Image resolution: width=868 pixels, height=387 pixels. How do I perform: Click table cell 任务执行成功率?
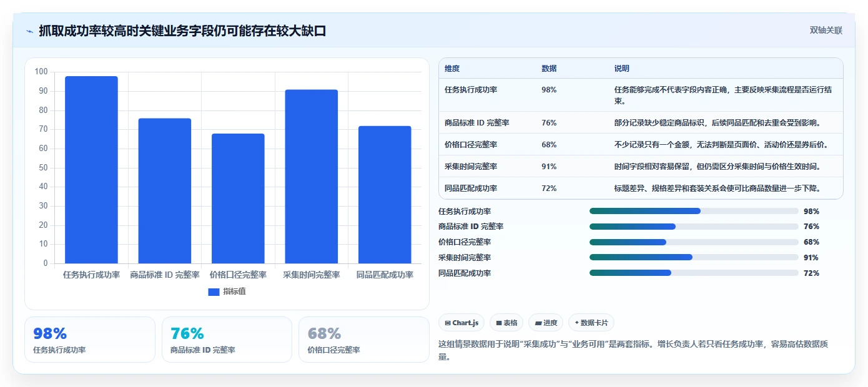[471, 90]
